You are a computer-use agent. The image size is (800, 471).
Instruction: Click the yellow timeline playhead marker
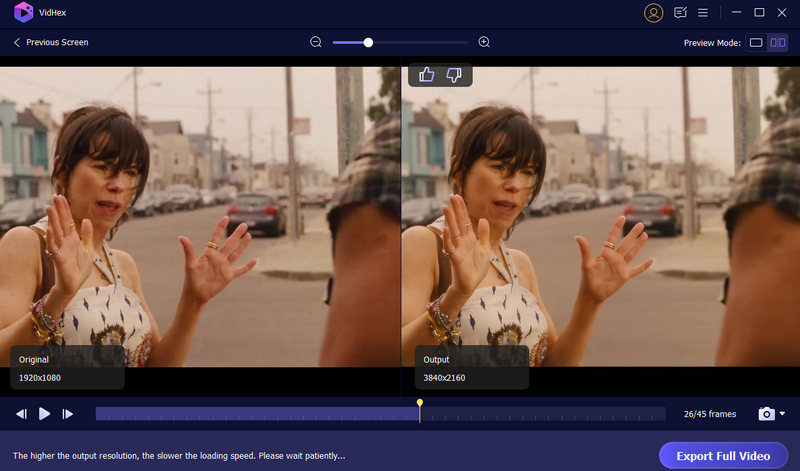point(420,404)
